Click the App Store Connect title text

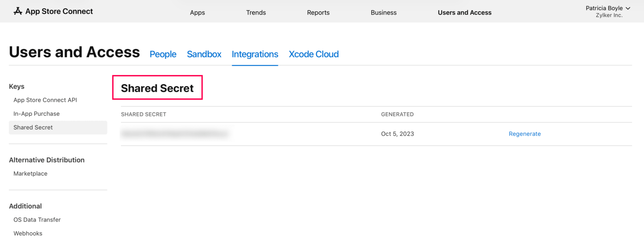point(59,11)
